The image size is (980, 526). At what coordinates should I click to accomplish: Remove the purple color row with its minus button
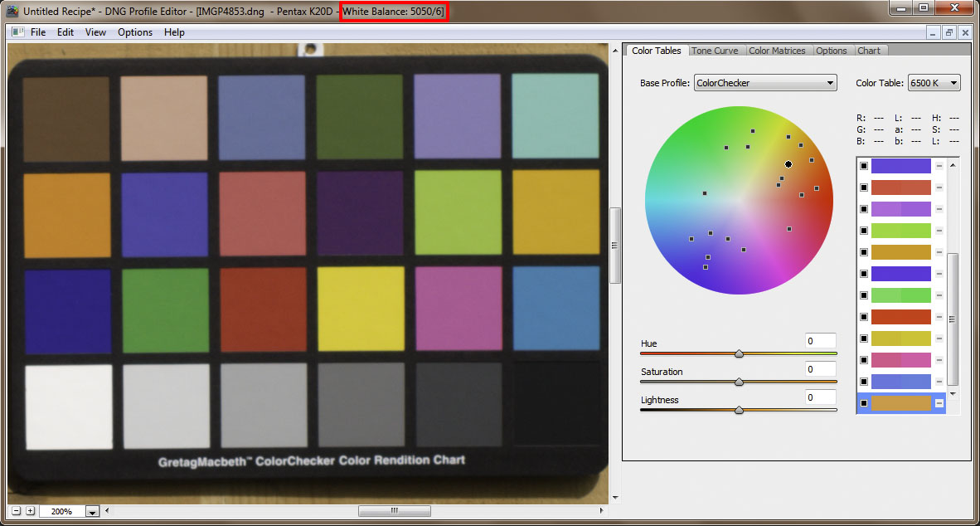tap(939, 209)
